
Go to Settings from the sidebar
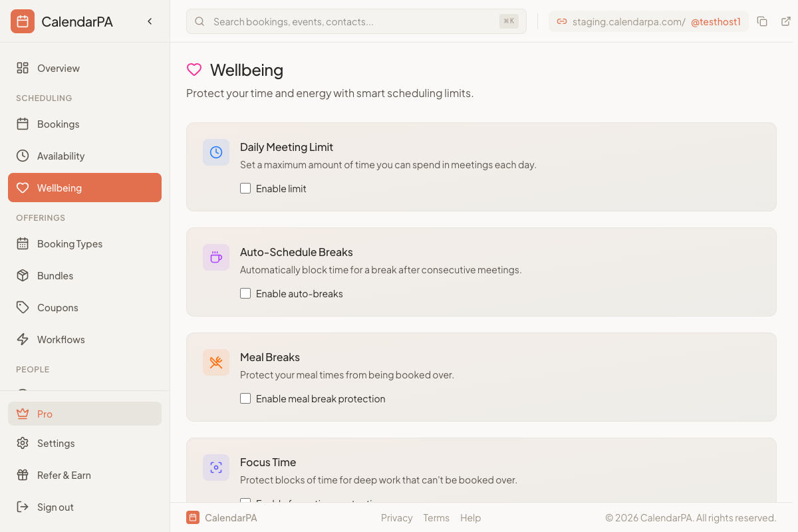click(x=56, y=443)
